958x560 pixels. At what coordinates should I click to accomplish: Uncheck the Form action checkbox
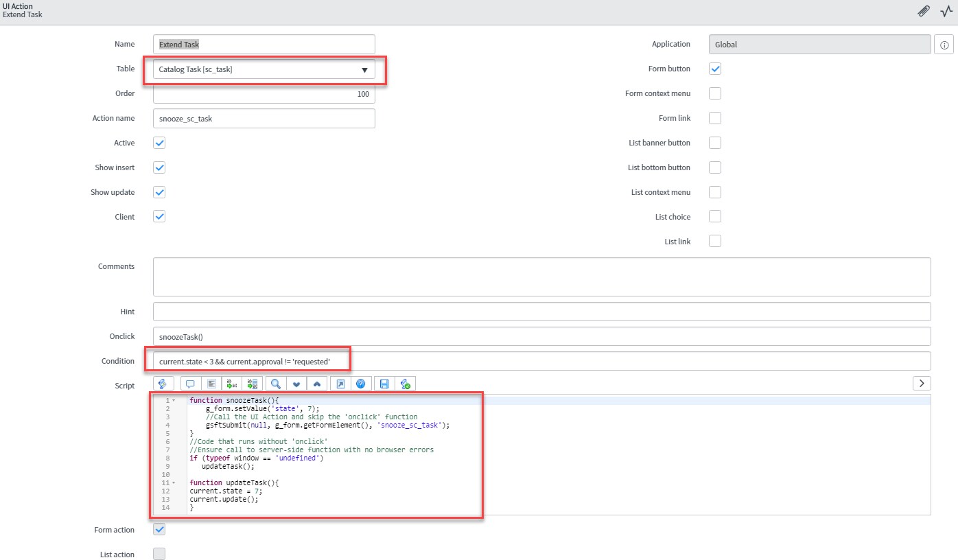coord(159,530)
